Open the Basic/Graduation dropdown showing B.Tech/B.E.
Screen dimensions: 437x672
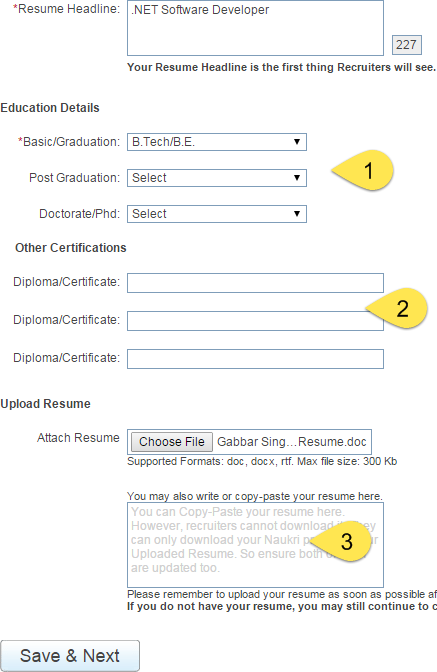[217, 142]
